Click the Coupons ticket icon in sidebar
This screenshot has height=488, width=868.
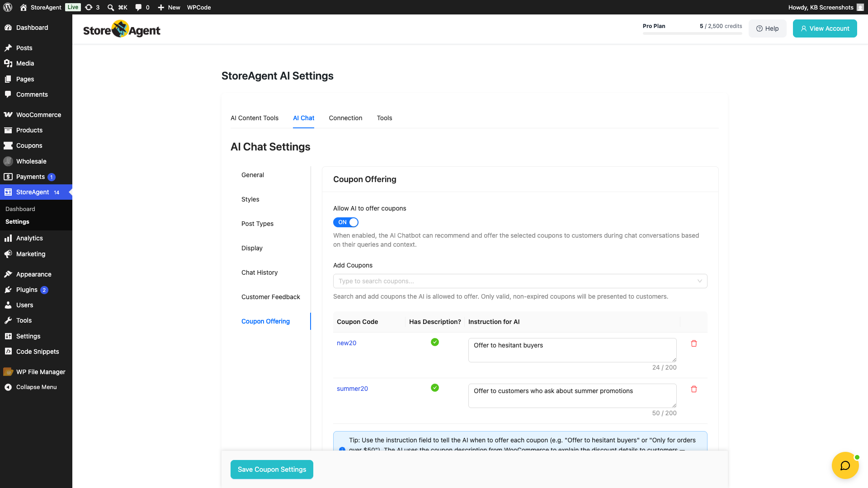[8, 145]
